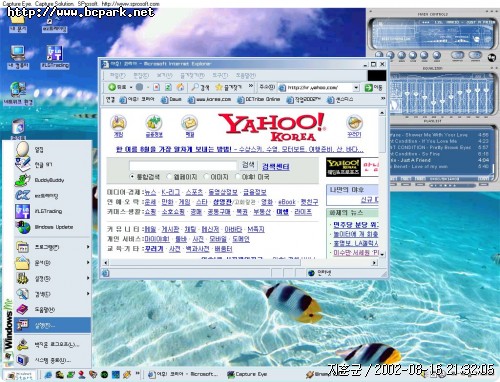Image resolution: width=500 pixels, height=382 pixels.
Task: Click the 꾸미기 icon right of the Yahoo logo
Action: [x=354, y=123]
